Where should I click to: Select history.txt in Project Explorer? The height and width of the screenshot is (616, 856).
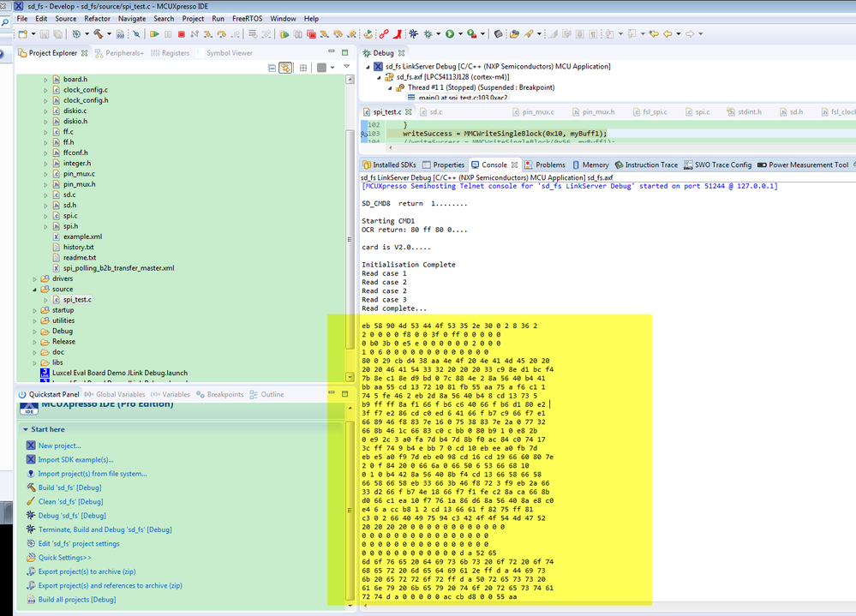coord(78,247)
